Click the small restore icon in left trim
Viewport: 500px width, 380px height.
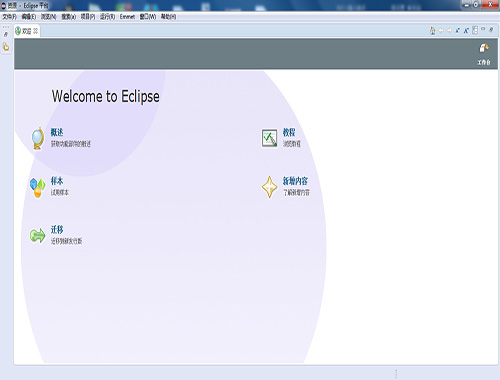tap(6, 34)
